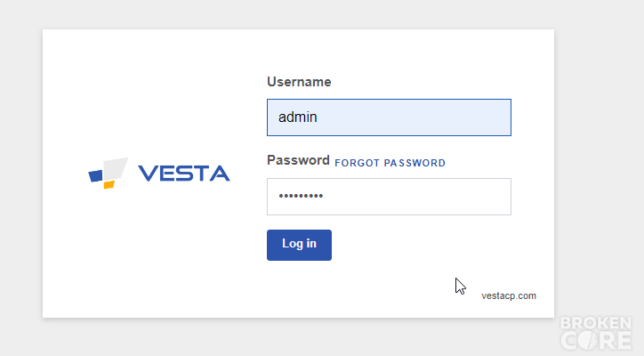644x356 pixels.
Task: Open the Forgot Password link
Action: (x=390, y=163)
